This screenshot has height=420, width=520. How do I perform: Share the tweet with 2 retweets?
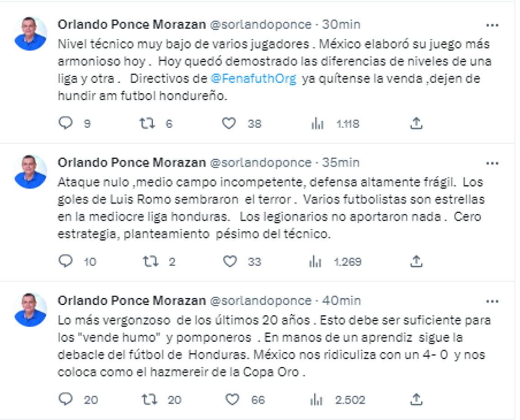(x=417, y=260)
